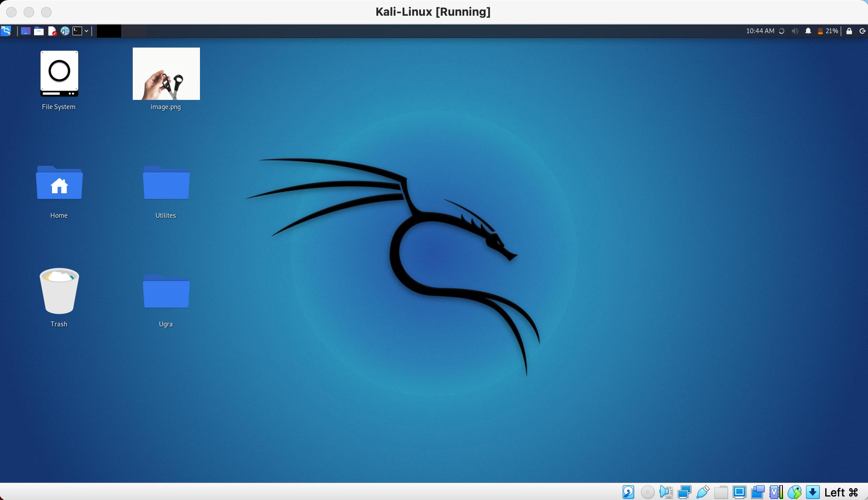Select the Home folder icon
868x500 pixels.
59,182
